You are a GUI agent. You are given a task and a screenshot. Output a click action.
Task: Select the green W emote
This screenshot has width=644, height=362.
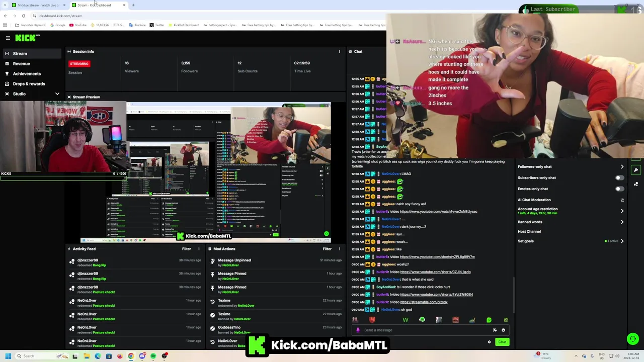pyautogui.click(x=406, y=320)
